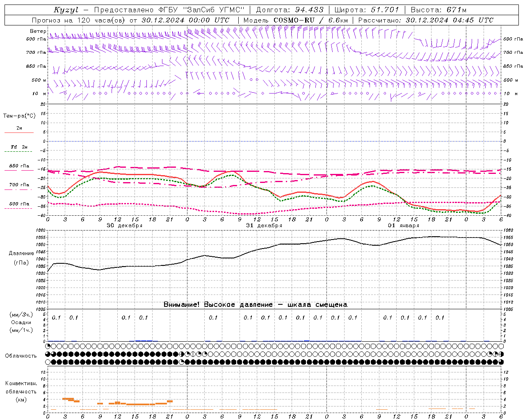Image resolution: width=525 pixels, height=420 pixels.
Task: Select the provider text ФГБУ "ЗапСиб УГМС"
Action: pos(201,10)
